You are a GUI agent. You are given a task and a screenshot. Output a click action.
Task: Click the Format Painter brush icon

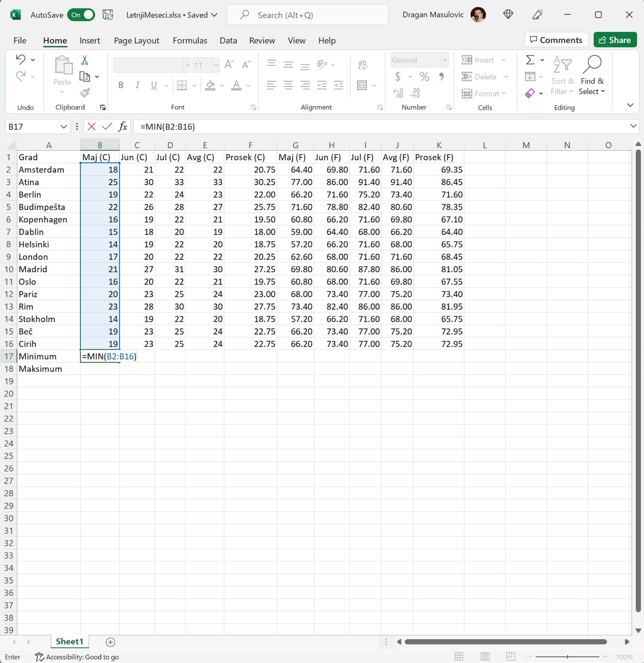(x=85, y=93)
